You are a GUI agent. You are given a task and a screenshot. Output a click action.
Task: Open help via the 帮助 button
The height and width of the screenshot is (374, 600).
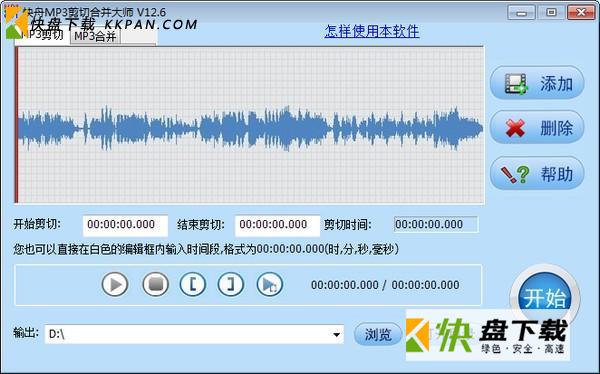click(537, 173)
